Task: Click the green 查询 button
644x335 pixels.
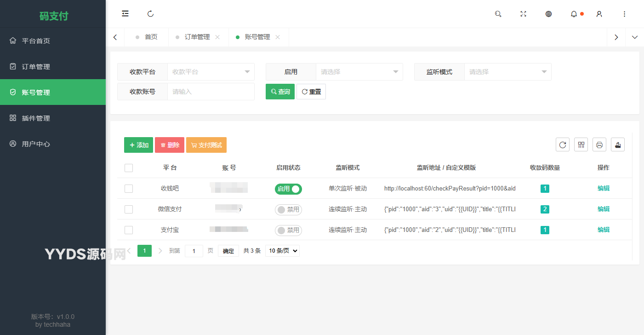Action: (280, 92)
